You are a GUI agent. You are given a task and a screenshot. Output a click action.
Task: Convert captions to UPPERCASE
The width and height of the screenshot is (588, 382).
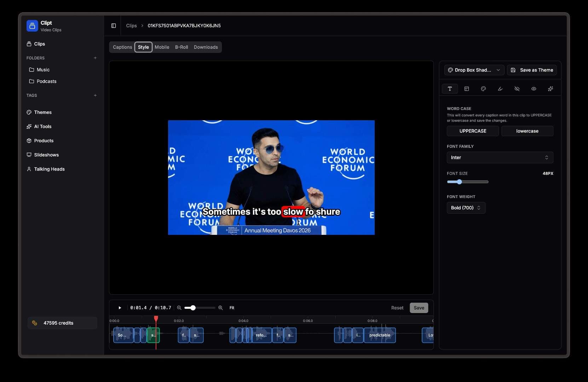coord(473,131)
